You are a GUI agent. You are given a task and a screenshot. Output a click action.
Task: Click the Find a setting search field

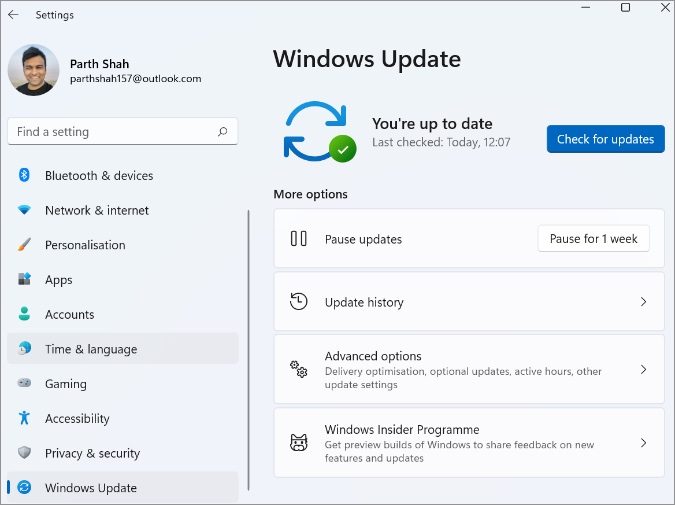click(x=123, y=131)
